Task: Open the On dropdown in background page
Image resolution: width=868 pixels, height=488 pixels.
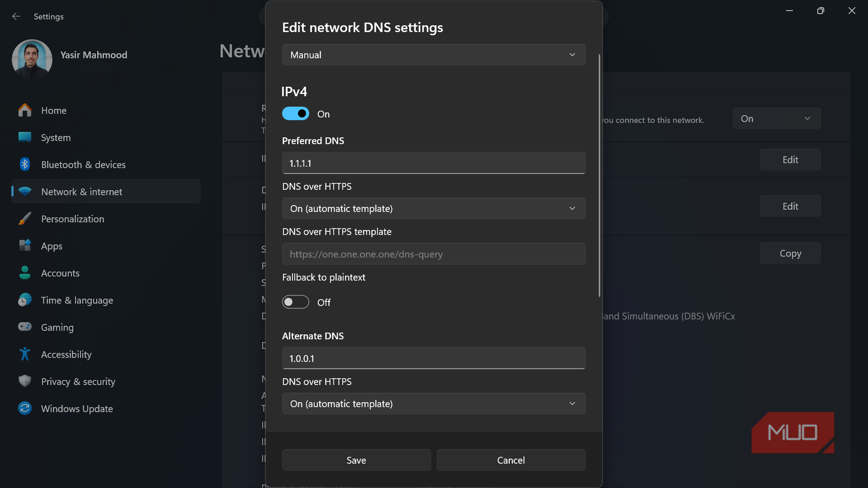Action: click(x=776, y=118)
